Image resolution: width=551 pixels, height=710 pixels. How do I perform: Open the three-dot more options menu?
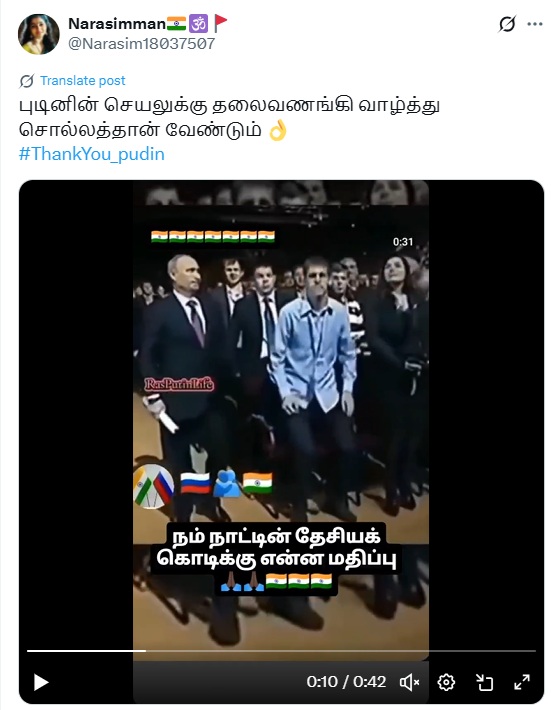[x=535, y=24]
